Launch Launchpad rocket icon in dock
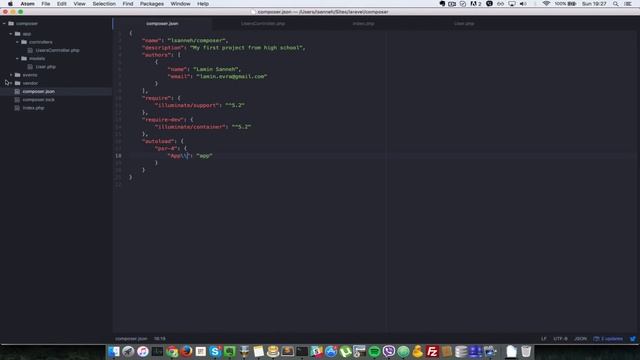 coord(128,351)
